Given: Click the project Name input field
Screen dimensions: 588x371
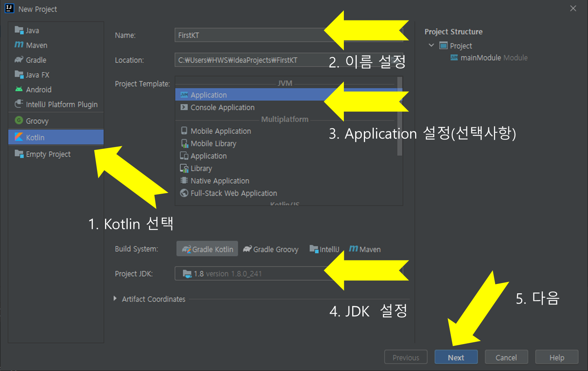Looking at the screenshot, I should pyautogui.click(x=289, y=35).
